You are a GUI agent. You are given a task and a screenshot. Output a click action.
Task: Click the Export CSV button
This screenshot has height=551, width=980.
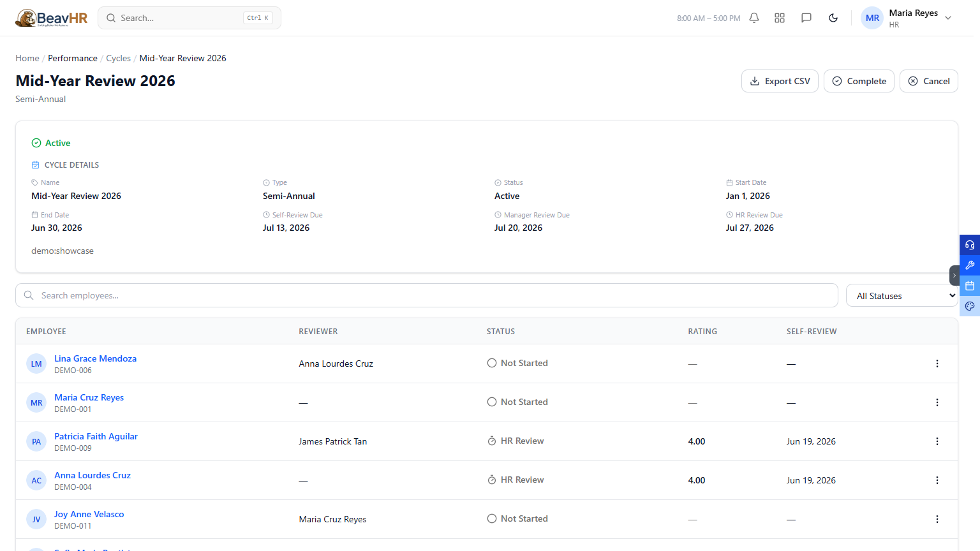(x=780, y=81)
